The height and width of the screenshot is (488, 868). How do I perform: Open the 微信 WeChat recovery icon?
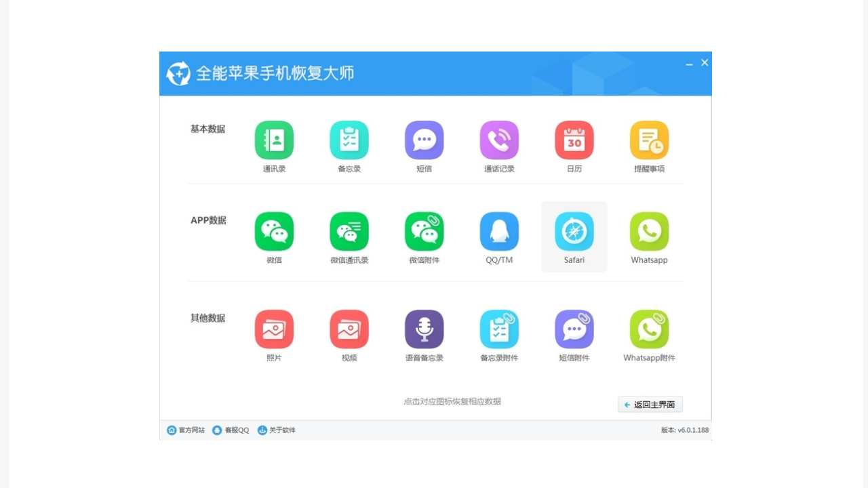[x=274, y=232]
